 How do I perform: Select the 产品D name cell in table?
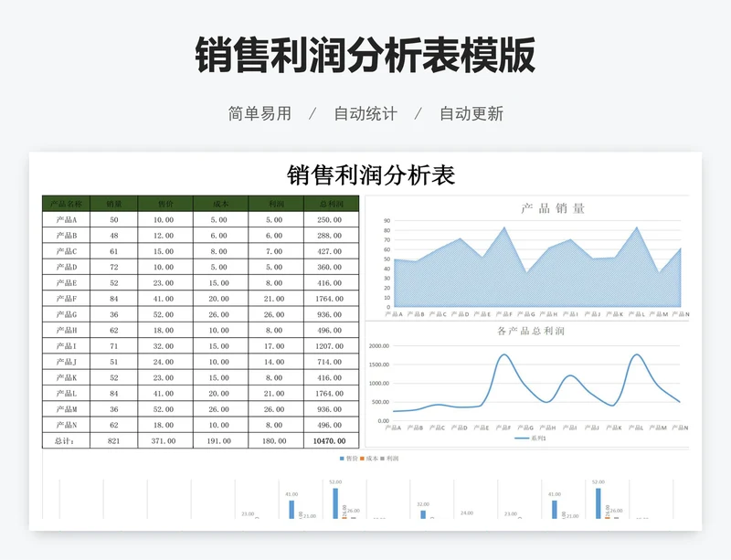click(x=66, y=267)
